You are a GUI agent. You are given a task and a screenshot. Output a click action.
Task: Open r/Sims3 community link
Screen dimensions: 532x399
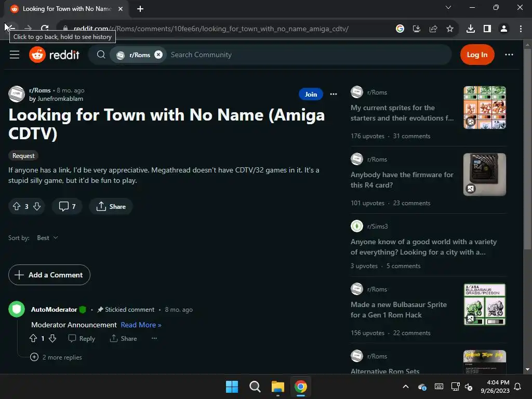378,226
